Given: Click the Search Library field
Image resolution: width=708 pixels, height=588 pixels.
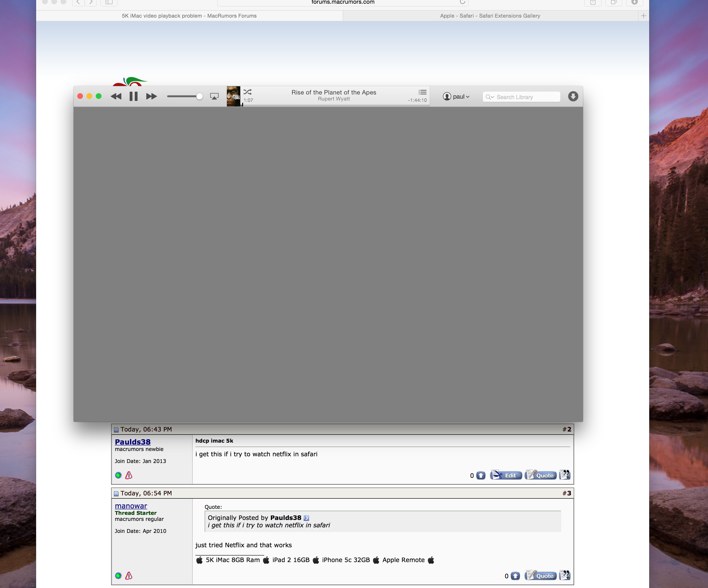Looking at the screenshot, I should pos(521,97).
